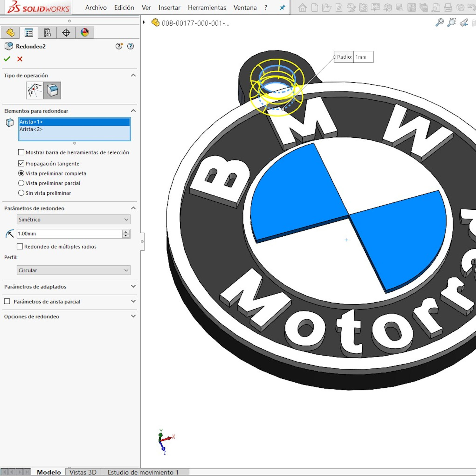Screen dimensions: 476x476
Task: Open the ConfigurationManager tab
Action: (x=47, y=33)
